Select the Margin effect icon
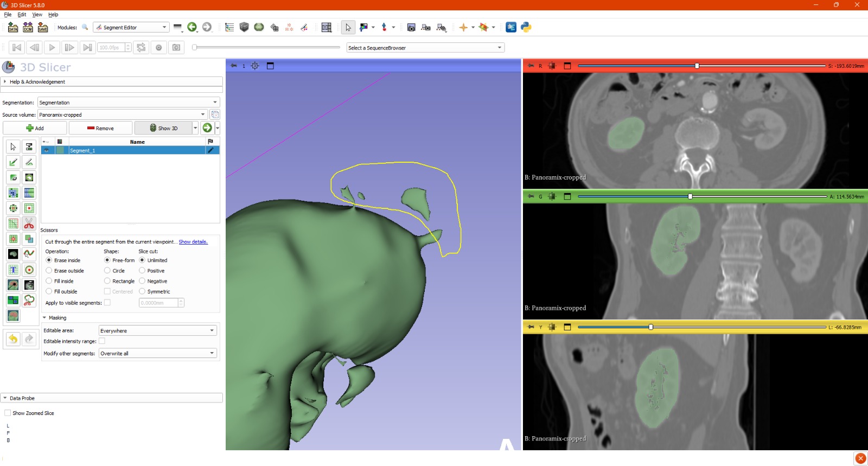The height and width of the screenshot is (466, 868). [14, 208]
